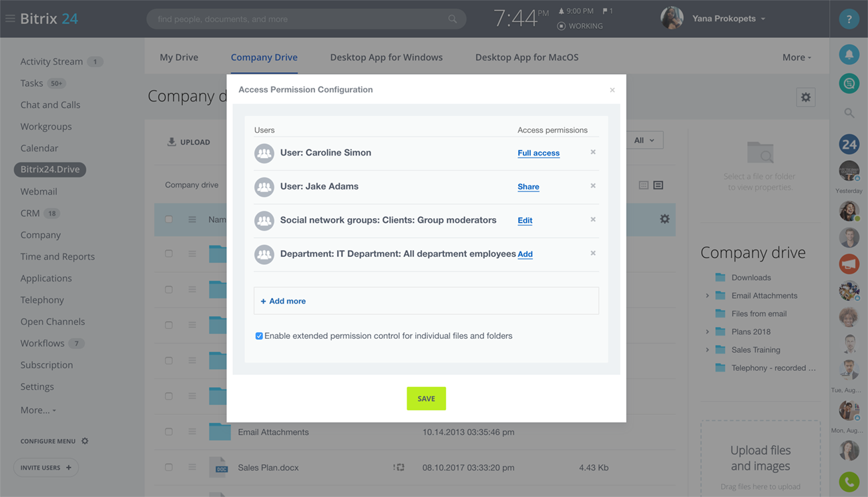The width and height of the screenshot is (868, 497).
Task: Open the messenger chat icon in right sidebar
Action: point(849,83)
